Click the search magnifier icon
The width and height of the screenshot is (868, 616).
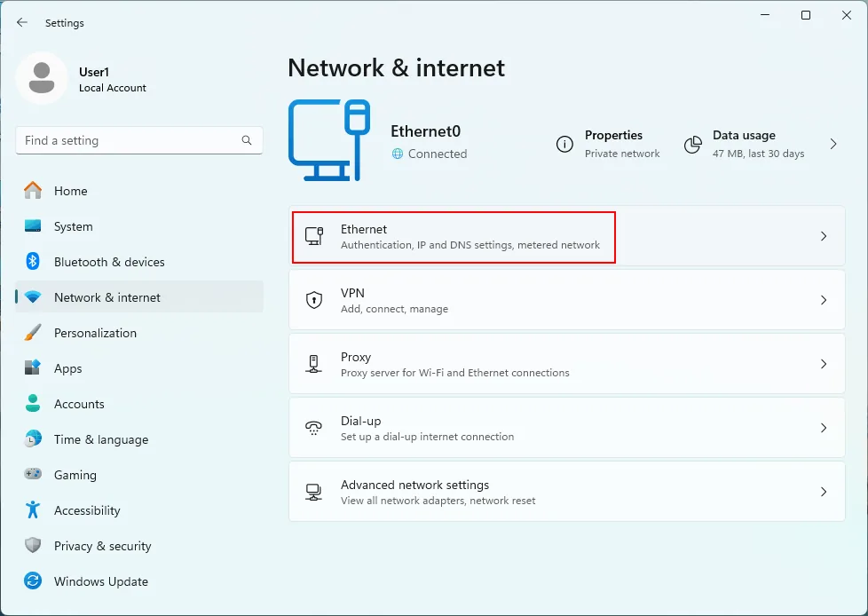247,140
